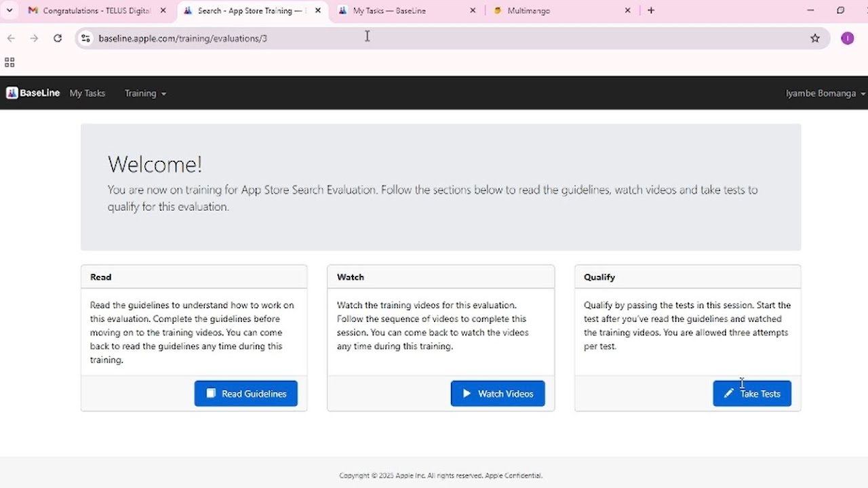Restore down the browser window

click(840, 11)
